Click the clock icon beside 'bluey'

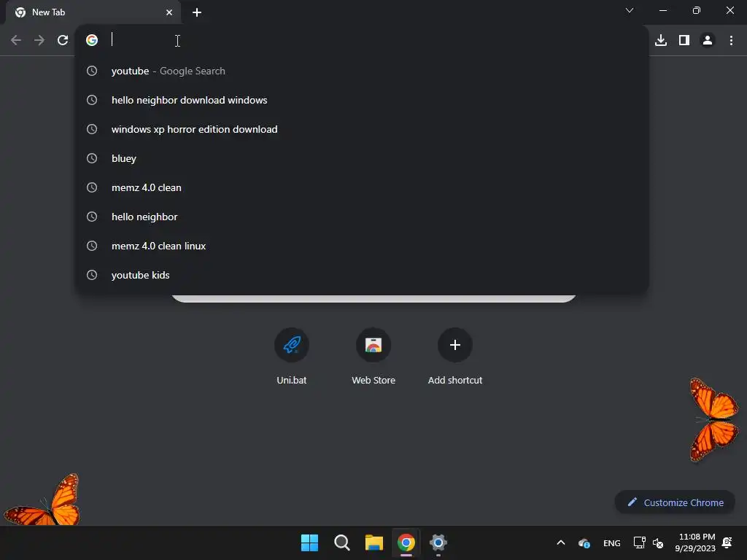[x=92, y=158]
